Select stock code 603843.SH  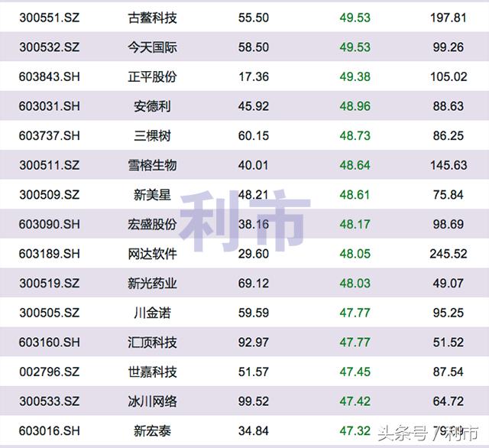click(49, 76)
